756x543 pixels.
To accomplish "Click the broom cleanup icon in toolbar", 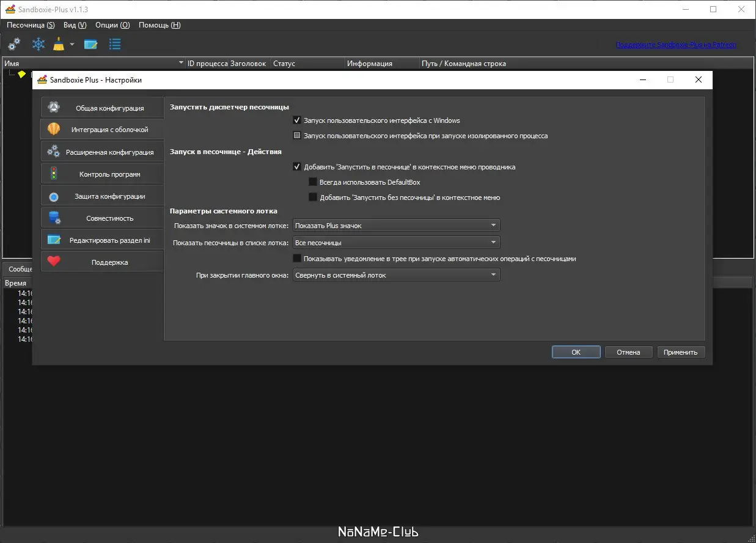I will tap(59, 44).
